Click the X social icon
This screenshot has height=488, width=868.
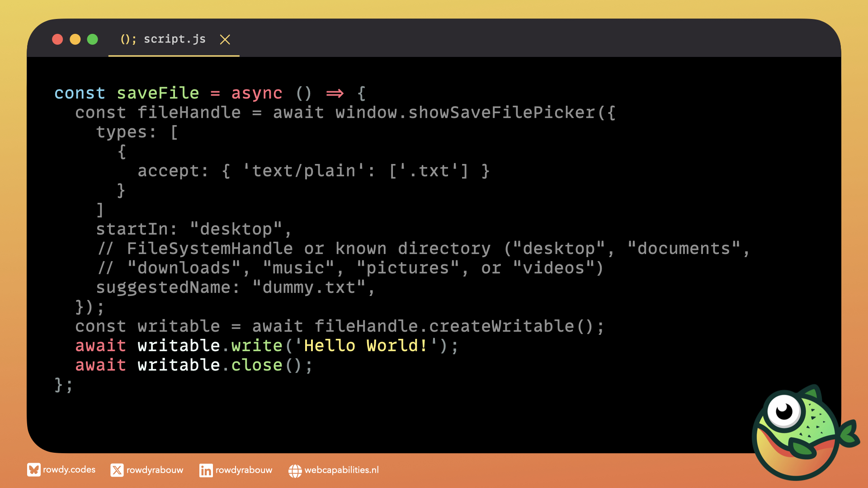click(117, 470)
